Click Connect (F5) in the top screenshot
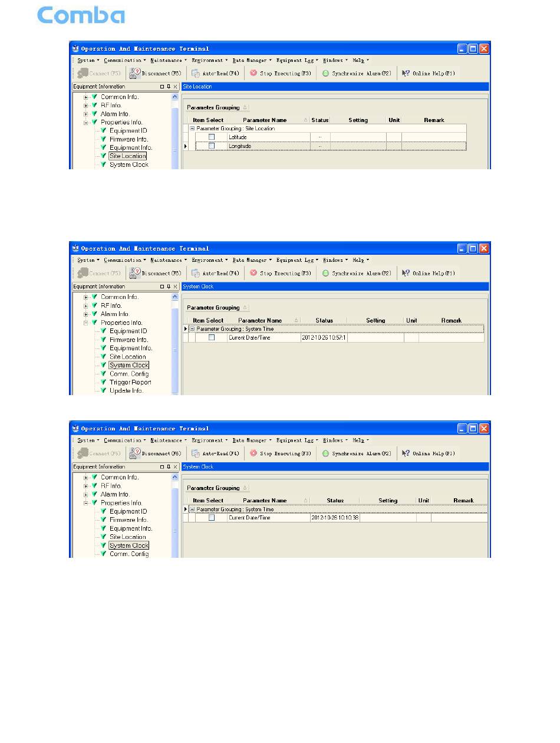The image size is (560, 743). (x=98, y=74)
